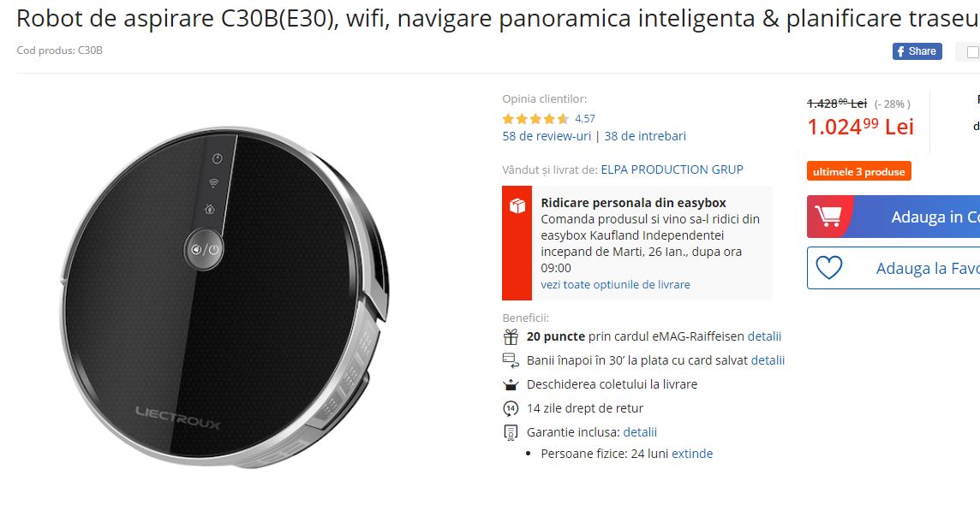Open seller ELPA PRODUCTION GRUP link
Viewport: 980px width, 523px height.
tap(672, 170)
